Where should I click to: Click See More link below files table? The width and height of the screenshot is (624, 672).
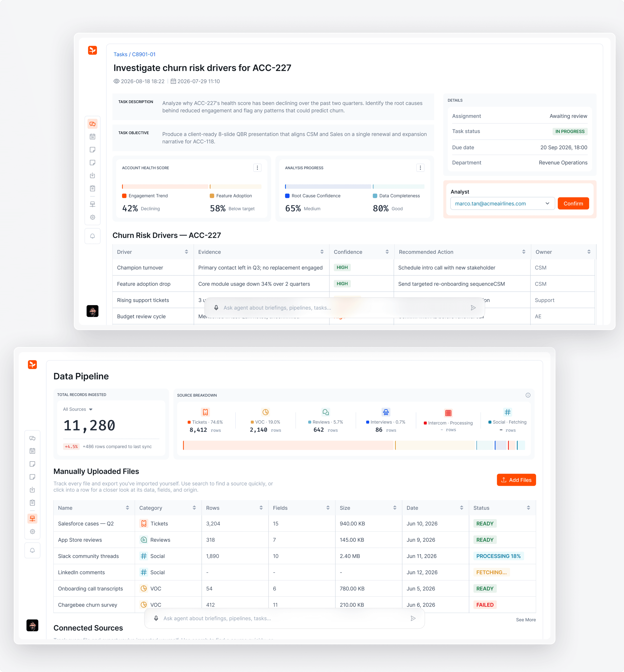point(526,620)
